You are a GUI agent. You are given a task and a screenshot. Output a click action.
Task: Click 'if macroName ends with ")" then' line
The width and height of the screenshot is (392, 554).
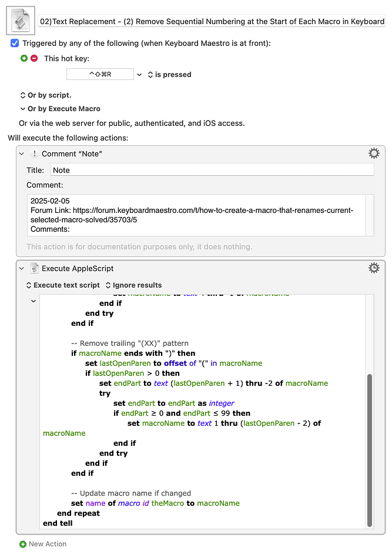click(x=133, y=353)
